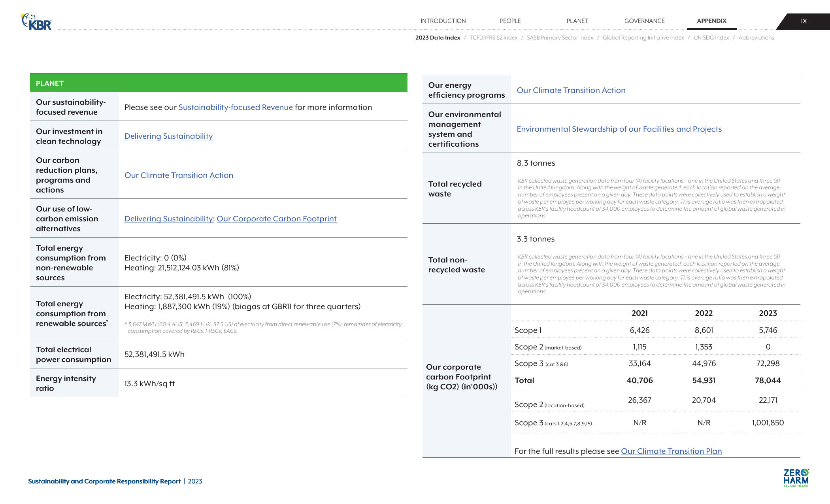The height and width of the screenshot is (504, 830).
Task: Click 'Sustainability and Corporate Responsibility Report' footer text
Action: [104, 481]
